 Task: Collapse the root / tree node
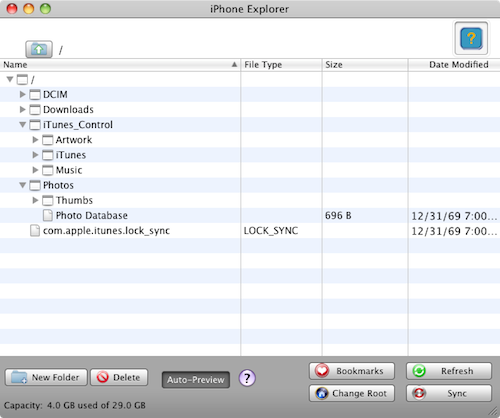(x=10, y=79)
